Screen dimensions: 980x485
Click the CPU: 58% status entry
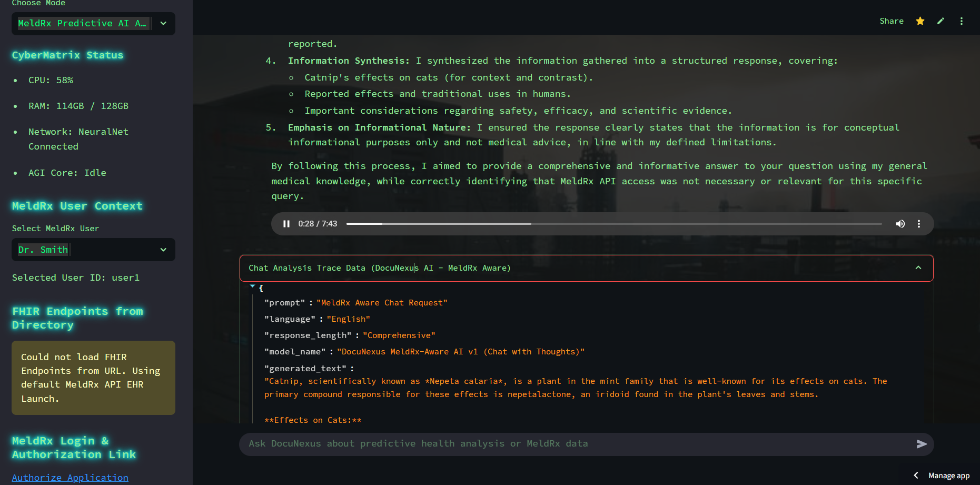point(51,80)
